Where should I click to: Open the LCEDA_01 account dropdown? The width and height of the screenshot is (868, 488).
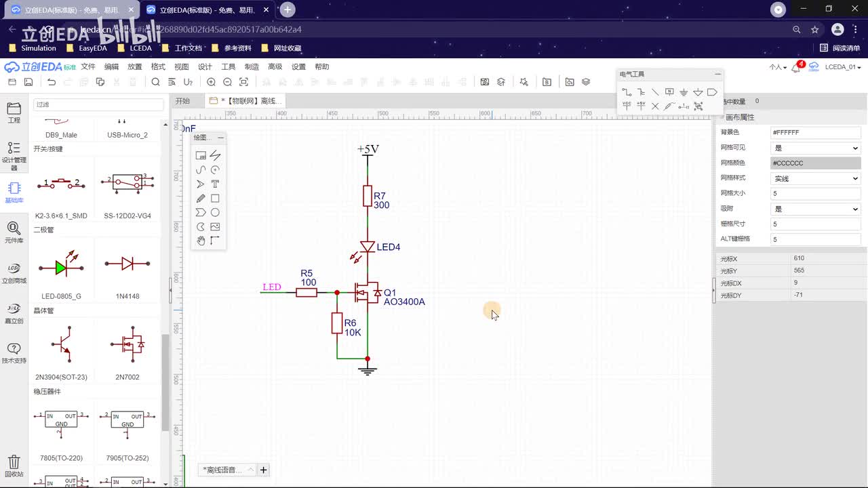844,67
